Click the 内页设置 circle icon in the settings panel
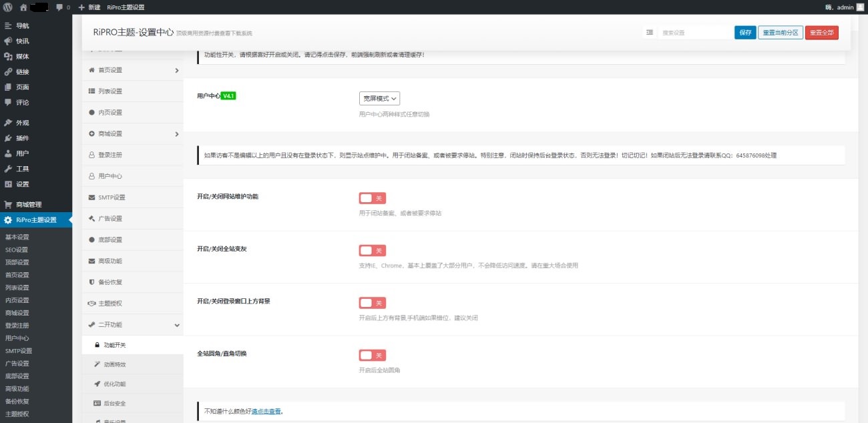This screenshot has height=423, width=868. pos(91,112)
